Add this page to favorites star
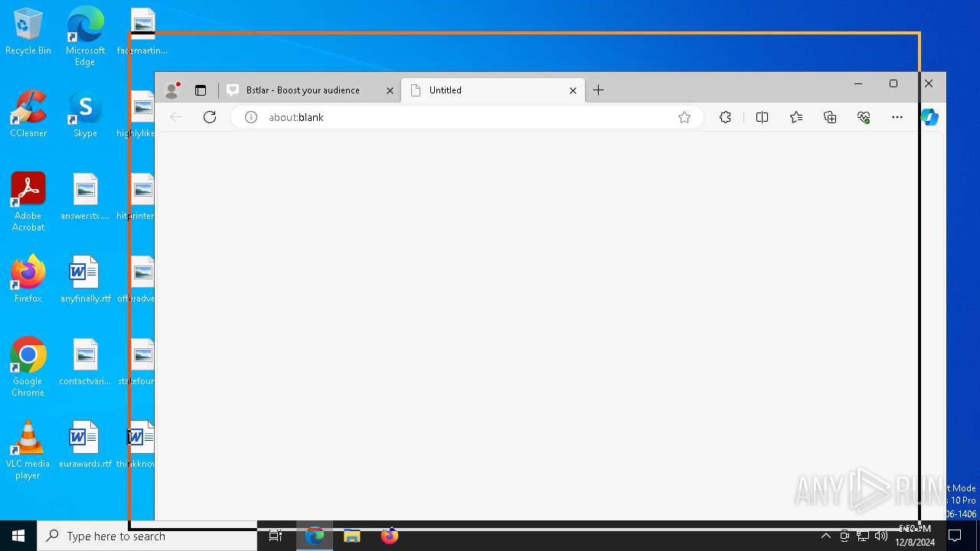Viewport: 980px width, 551px height. pyautogui.click(x=684, y=117)
